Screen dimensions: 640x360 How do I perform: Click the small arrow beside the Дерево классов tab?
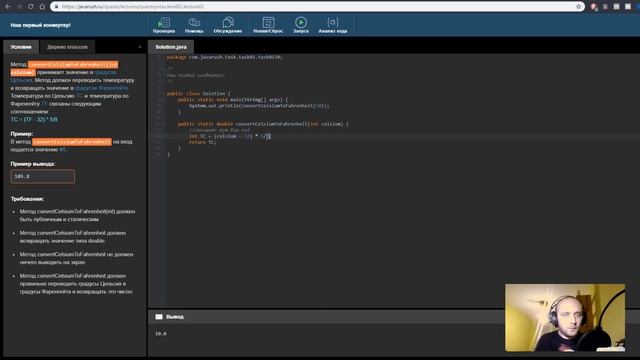[140, 47]
